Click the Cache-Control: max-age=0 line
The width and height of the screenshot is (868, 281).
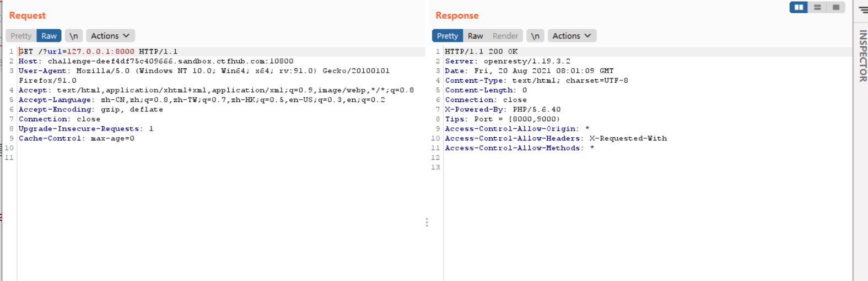[77, 138]
